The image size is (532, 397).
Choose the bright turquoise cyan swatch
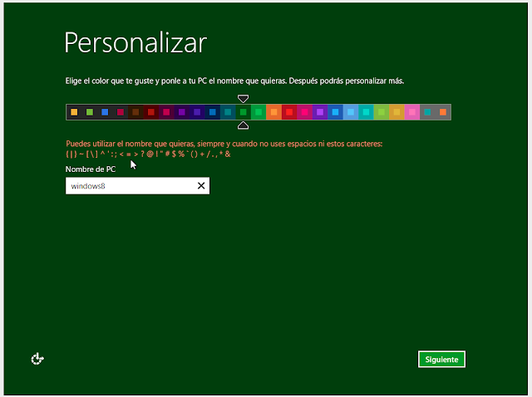coord(366,112)
